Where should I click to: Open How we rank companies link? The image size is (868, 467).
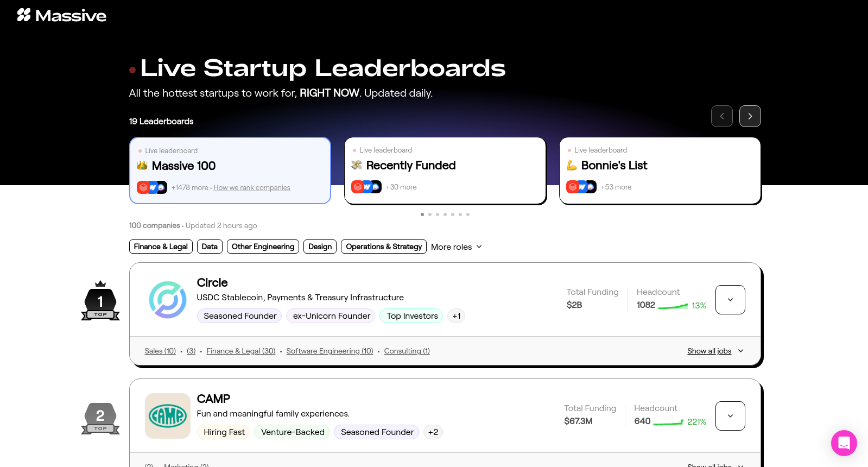click(252, 187)
